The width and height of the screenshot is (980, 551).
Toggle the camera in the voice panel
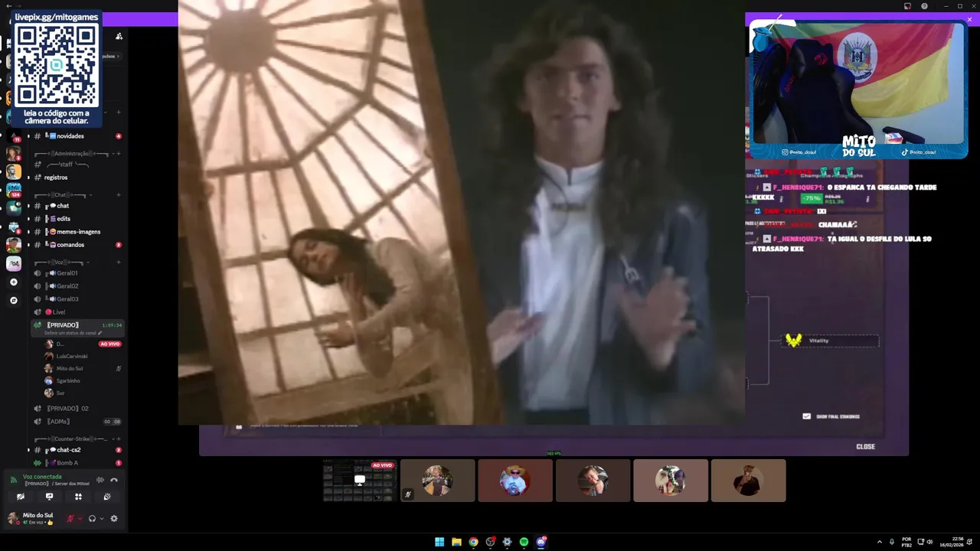click(21, 497)
